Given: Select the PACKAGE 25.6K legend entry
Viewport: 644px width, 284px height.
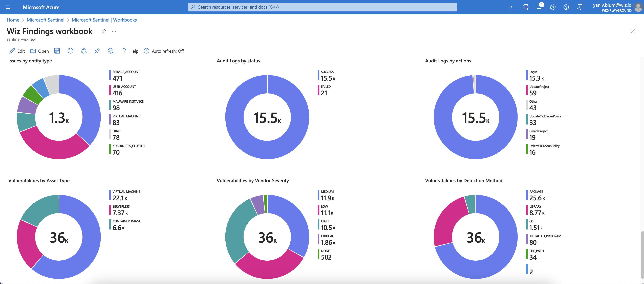Looking at the screenshot, I should tap(535, 195).
